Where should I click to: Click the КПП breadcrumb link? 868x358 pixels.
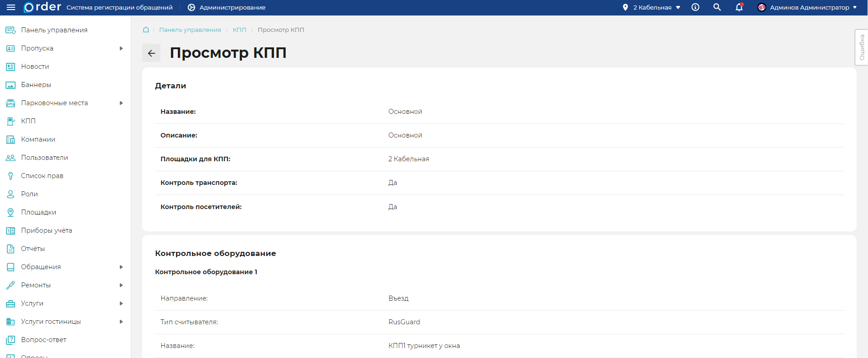tap(239, 30)
